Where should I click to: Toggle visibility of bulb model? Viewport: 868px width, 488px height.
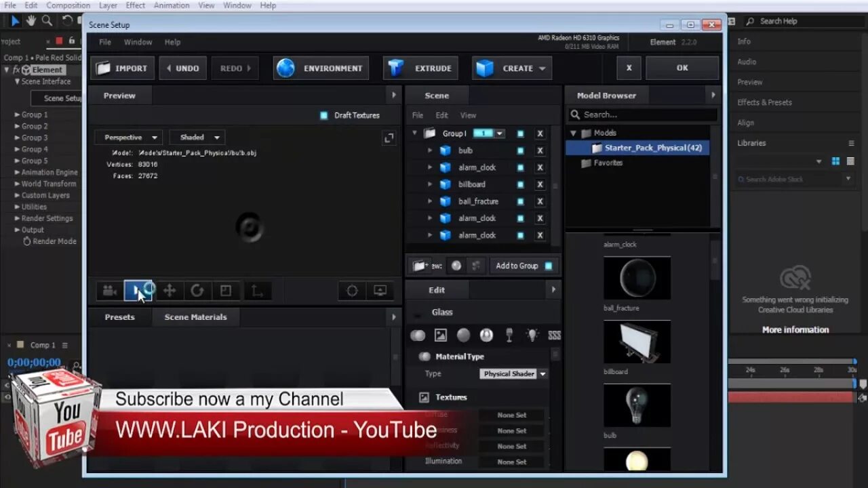tap(520, 150)
